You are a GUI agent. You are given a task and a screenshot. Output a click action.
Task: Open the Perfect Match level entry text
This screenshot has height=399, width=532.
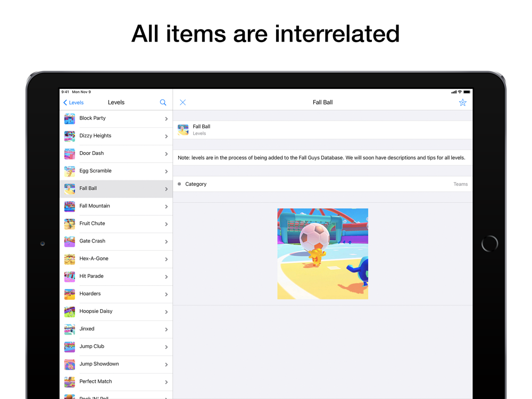[96, 381]
